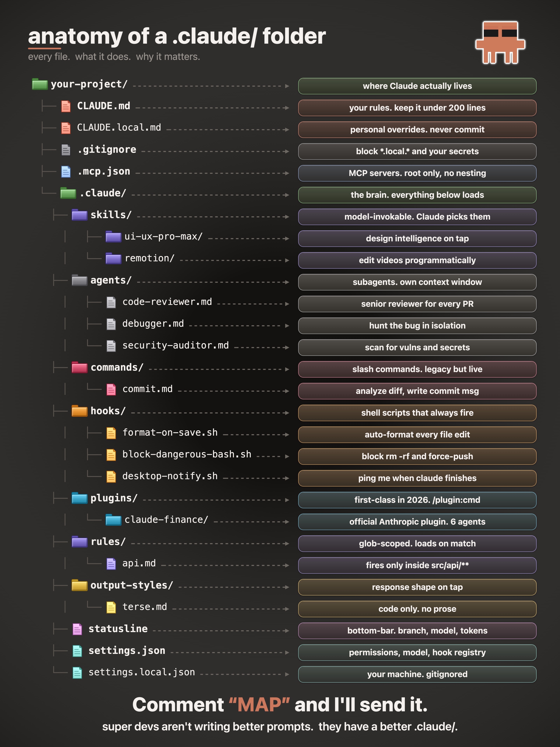Click the pink statusline file icon

pos(77,629)
